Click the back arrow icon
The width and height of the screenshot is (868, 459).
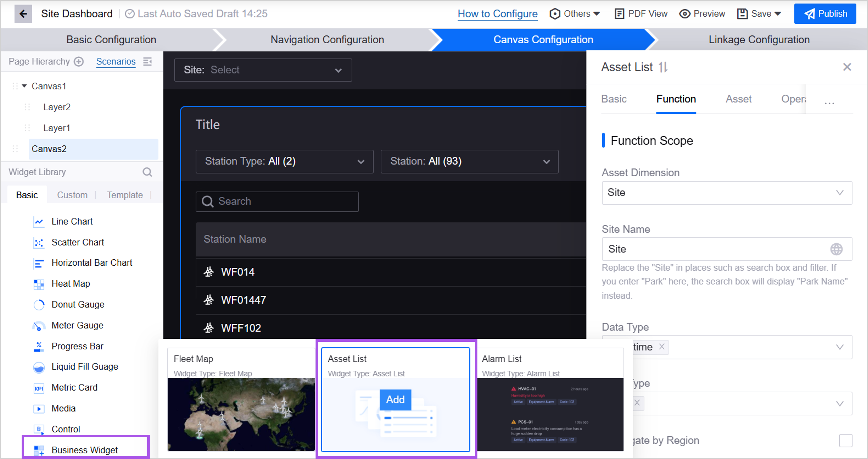click(23, 13)
